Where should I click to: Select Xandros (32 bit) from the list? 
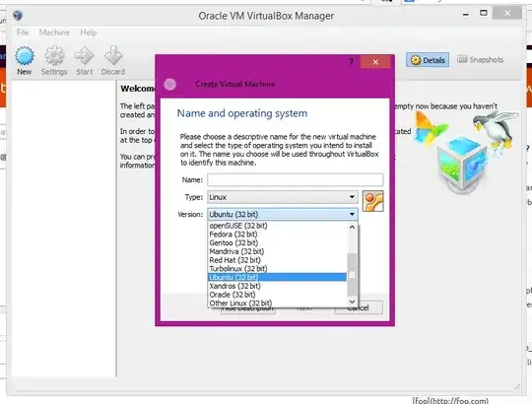pyautogui.click(x=278, y=286)
